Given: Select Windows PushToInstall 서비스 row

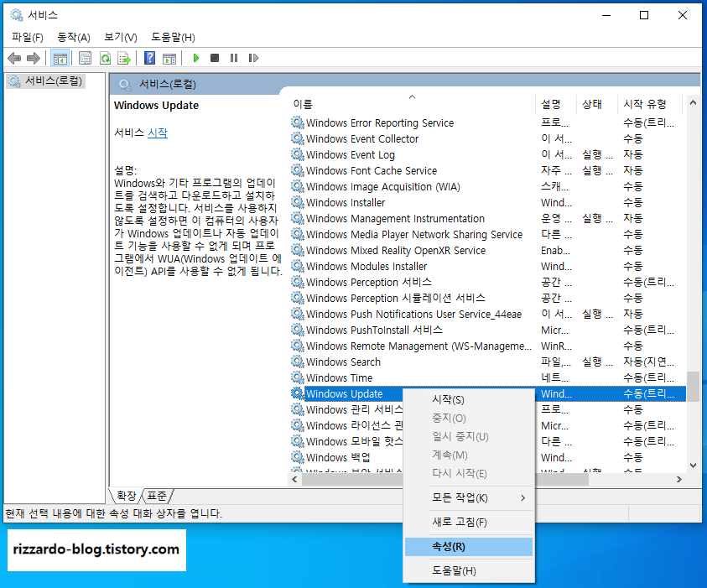Looking at the screenshot, I should pyautogui.click(x=487, y=330).
